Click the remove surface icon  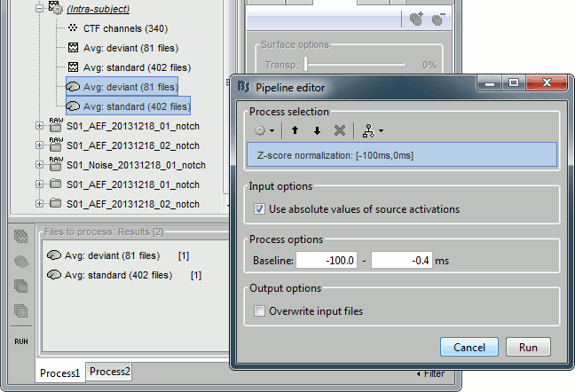(437, 19)
